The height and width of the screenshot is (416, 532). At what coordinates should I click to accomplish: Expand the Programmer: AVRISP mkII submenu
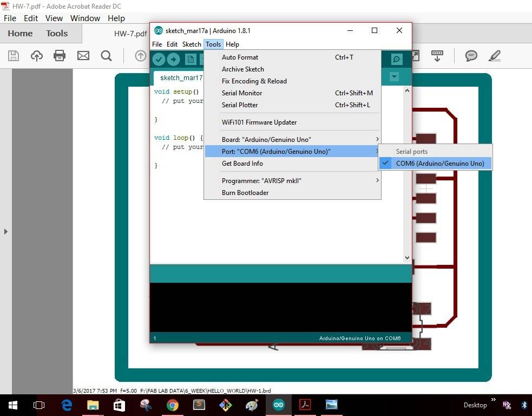point(292,181)
